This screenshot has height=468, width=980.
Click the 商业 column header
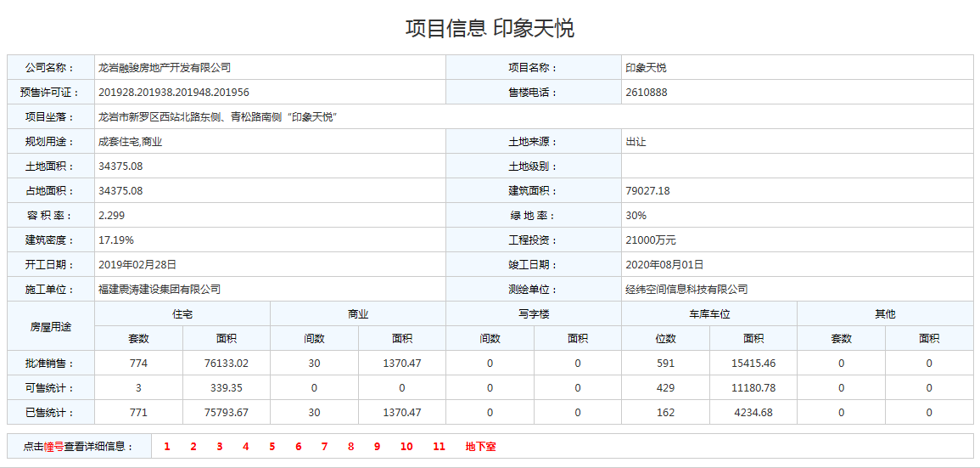click(x=358, y=314)
